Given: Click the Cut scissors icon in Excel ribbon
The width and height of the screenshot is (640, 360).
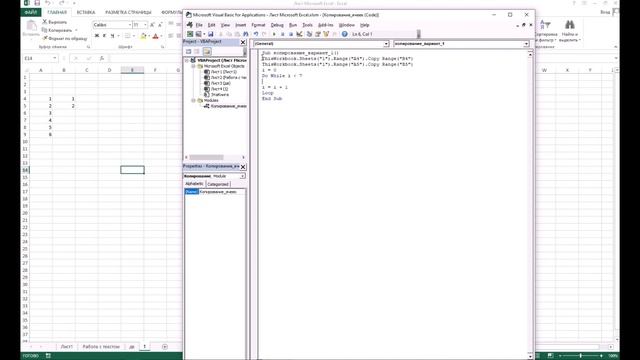Looking at the screenshot, I should click(x=45, y=22).
